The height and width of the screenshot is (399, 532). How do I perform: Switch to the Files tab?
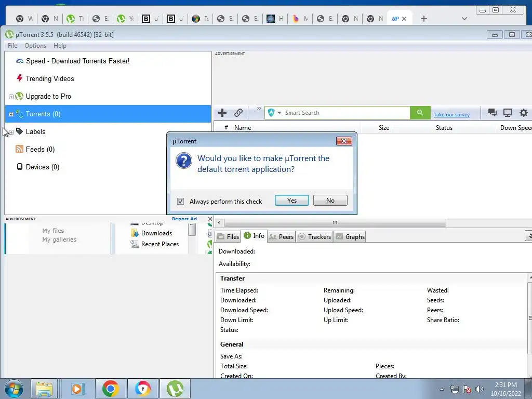coord(228,236)
